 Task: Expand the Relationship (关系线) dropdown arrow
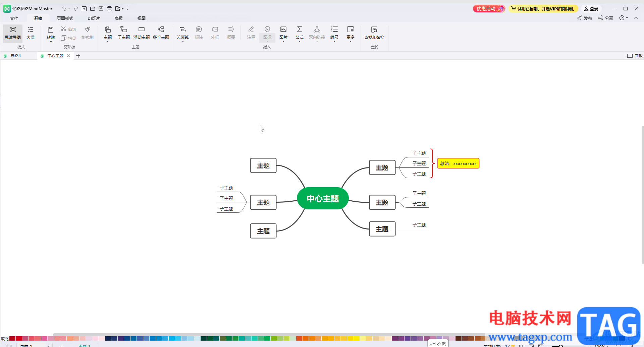(183, 41)
